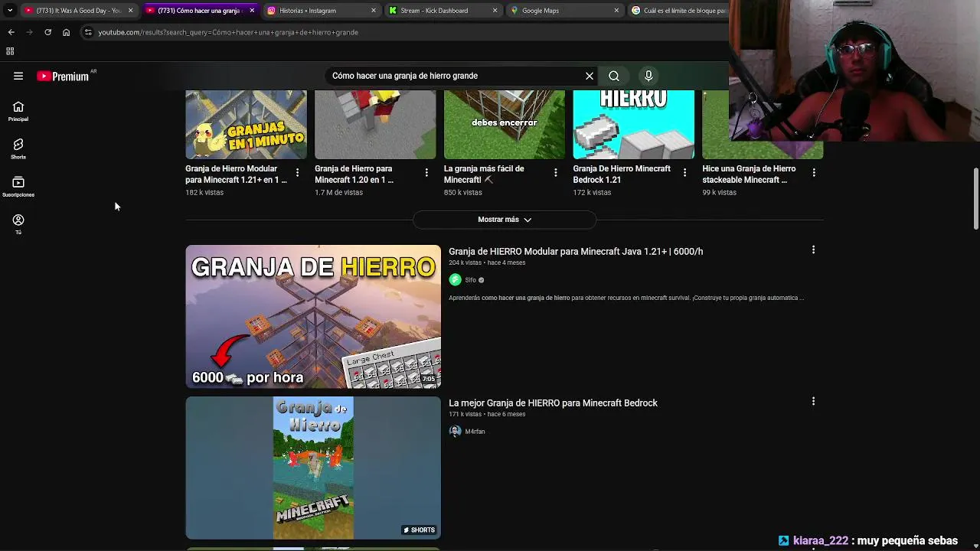Open the Tú profile section
This screenshot has height=551, width=980.
coord(18,224)
